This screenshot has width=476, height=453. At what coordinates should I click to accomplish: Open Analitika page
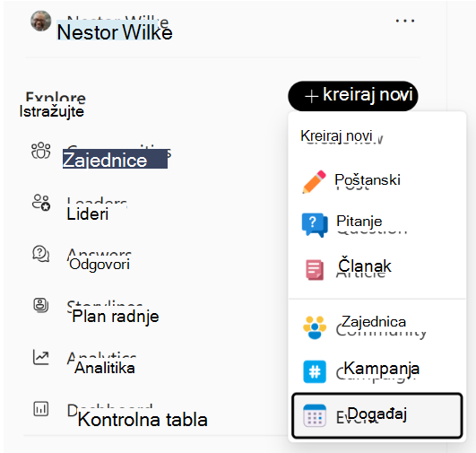[x=105, y=368]
